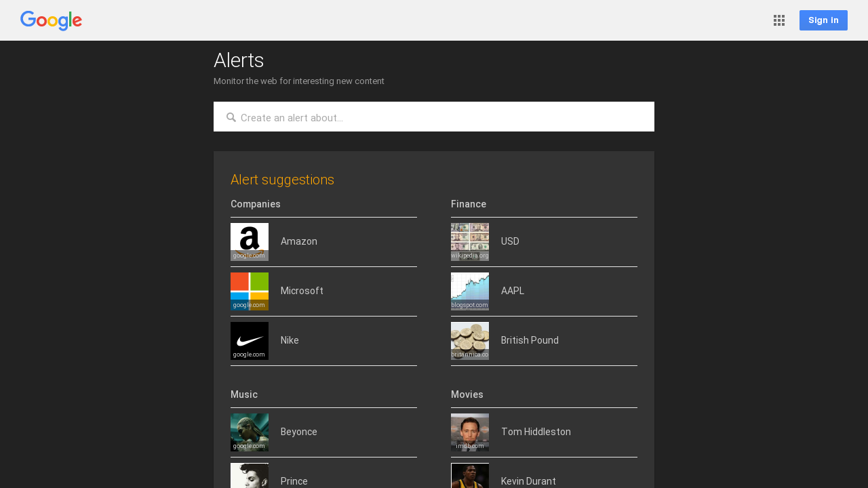Add the Beyonce alert suggestion
The width and height of the screenshot is (868, 488).
323,432
